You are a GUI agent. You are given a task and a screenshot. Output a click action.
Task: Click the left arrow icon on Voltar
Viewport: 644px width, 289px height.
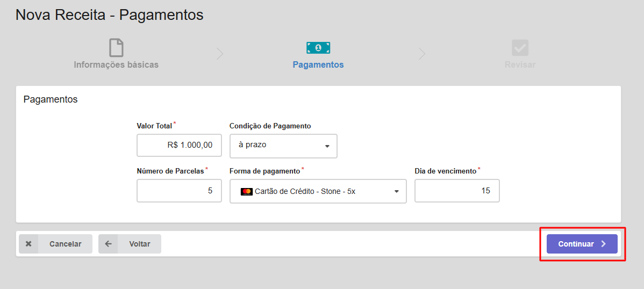[x=108, y=244]
